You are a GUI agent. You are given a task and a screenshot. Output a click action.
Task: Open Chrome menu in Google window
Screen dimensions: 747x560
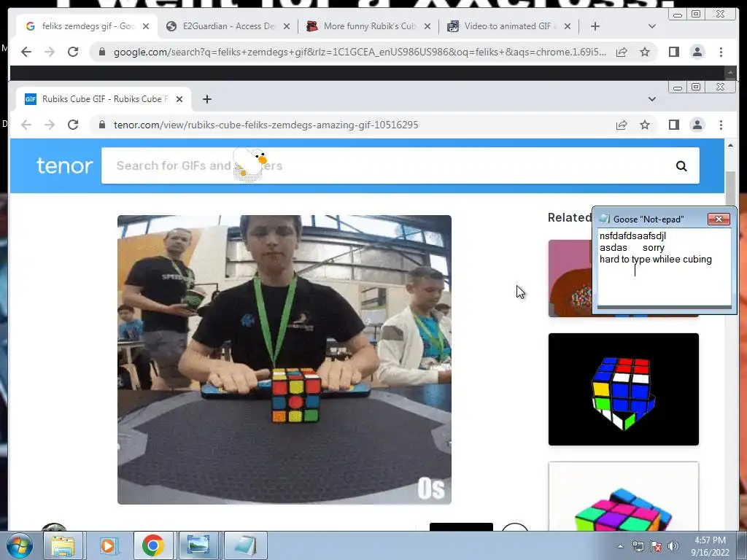coord(721,52)
